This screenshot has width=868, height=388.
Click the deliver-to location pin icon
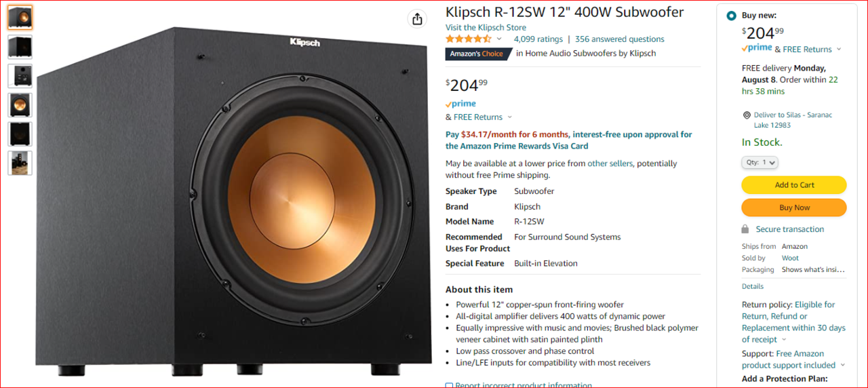click(747, 115)
